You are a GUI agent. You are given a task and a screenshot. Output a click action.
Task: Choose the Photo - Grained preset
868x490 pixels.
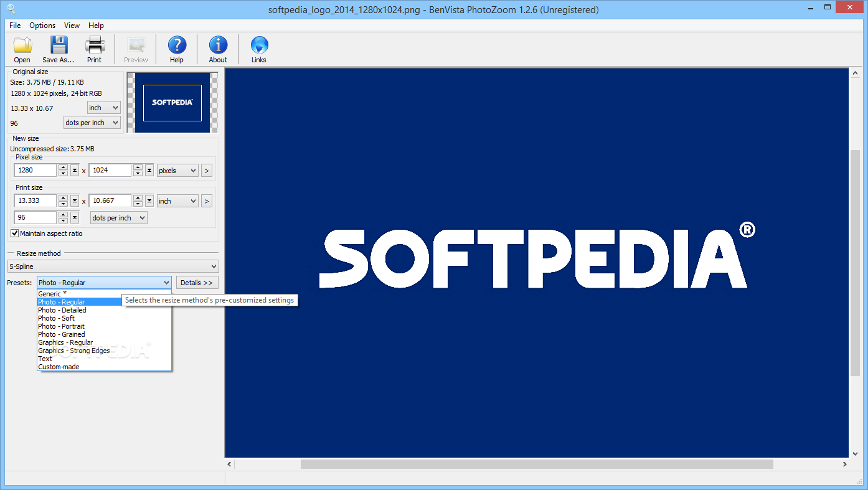point(104,334)
